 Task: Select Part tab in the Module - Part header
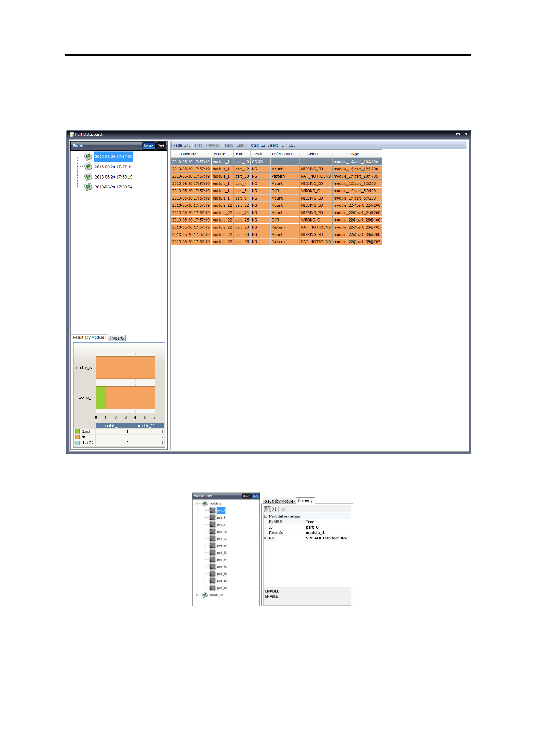pyautogui.click(x=255, y=496)
